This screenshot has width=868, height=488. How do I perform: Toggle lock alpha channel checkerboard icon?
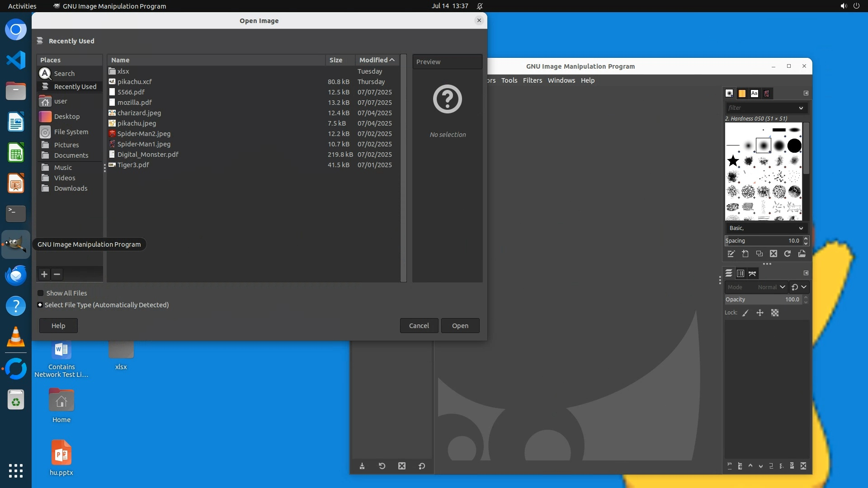775,313
